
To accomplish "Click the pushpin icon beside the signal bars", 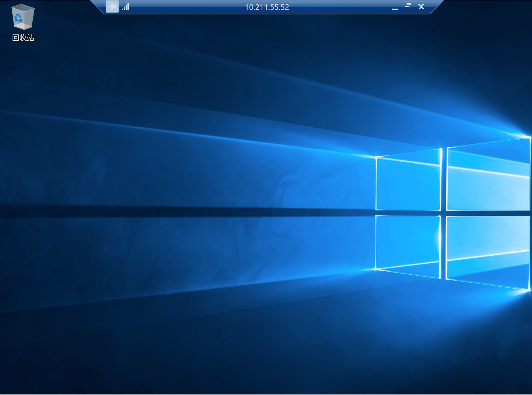I will (112, 7).
